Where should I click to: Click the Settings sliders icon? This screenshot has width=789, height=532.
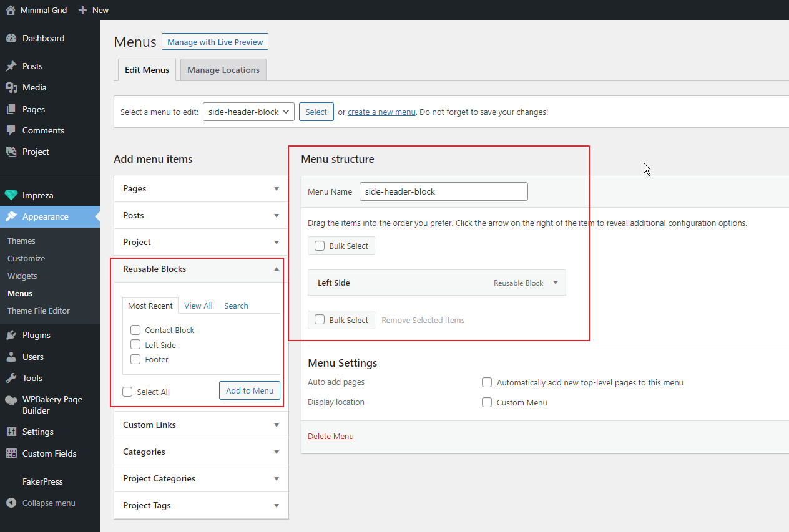[x=11, y=432]
